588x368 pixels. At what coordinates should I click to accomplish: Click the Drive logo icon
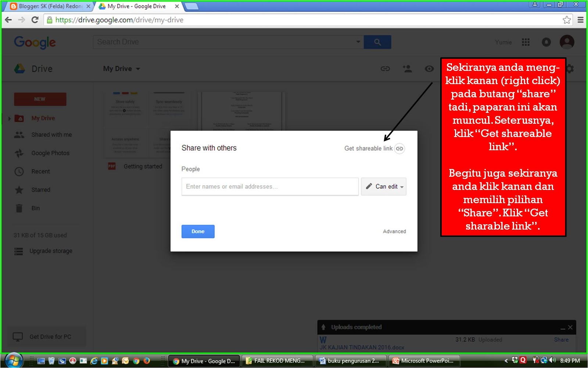tap(19, 69)
